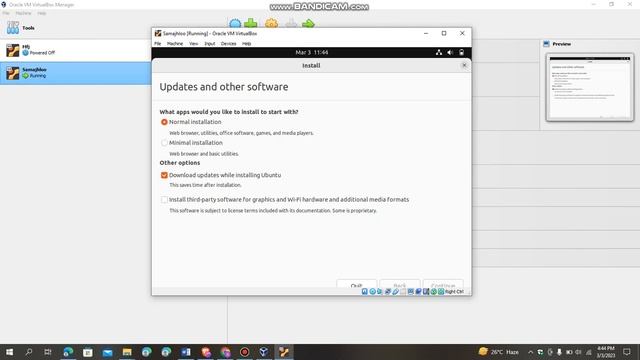Open Microsoft Word from taskbar
Viewport: 640px width, 360px height.
pyautogui.click(x=186, y=352)
